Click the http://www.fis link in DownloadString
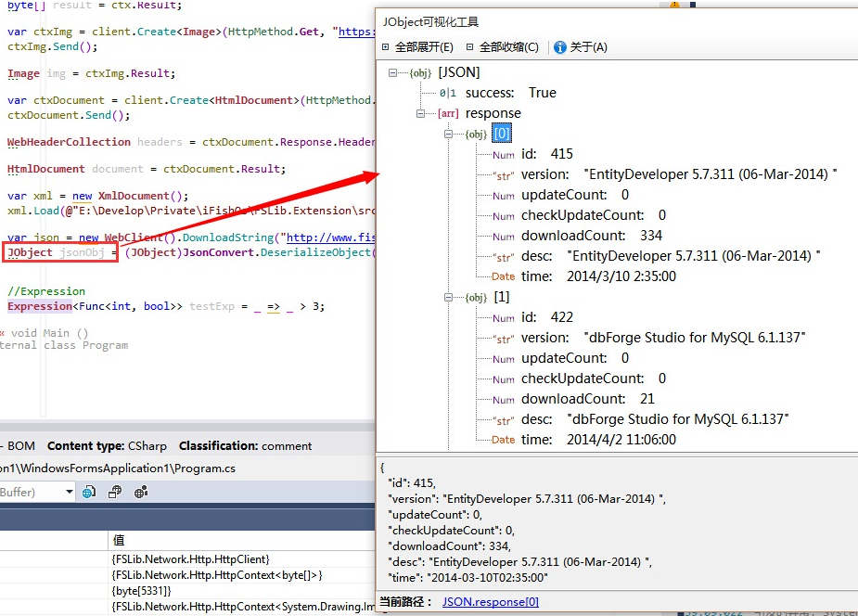This screenshot has height=616, width=858. click(x=331, y=237)
